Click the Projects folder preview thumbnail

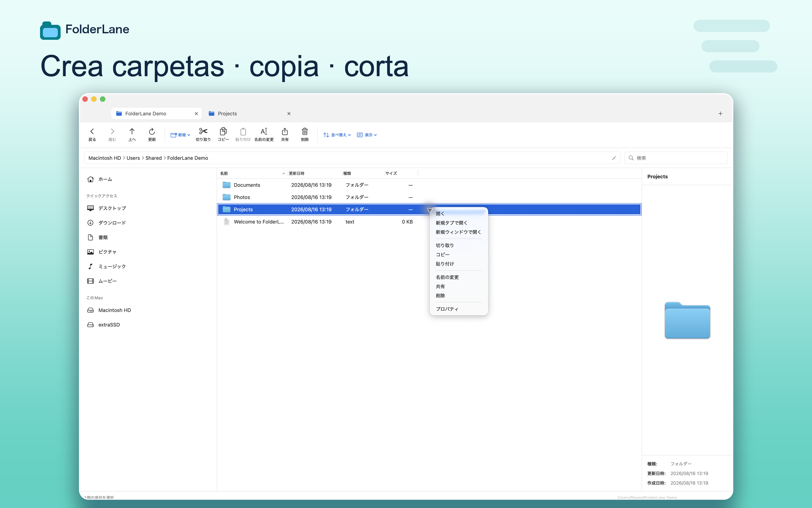[687, 320]
